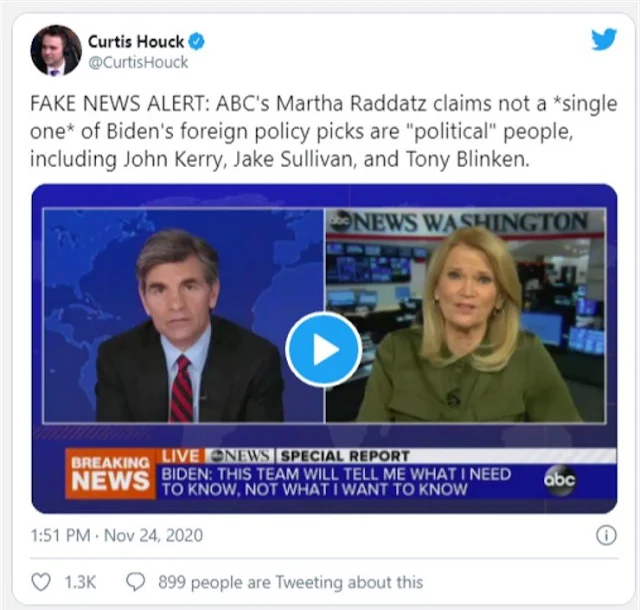Play the embedded ABC News video
640x610 pixels.
(x=324, y=349)
